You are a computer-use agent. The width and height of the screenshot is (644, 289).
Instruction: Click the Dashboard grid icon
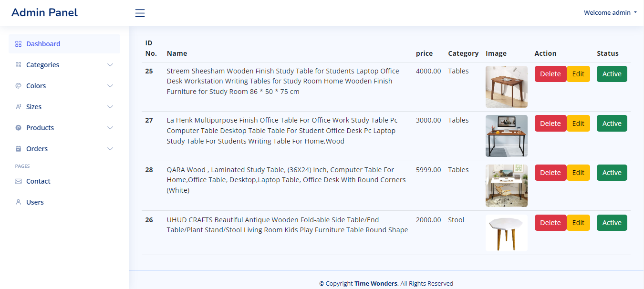[18, 44]
